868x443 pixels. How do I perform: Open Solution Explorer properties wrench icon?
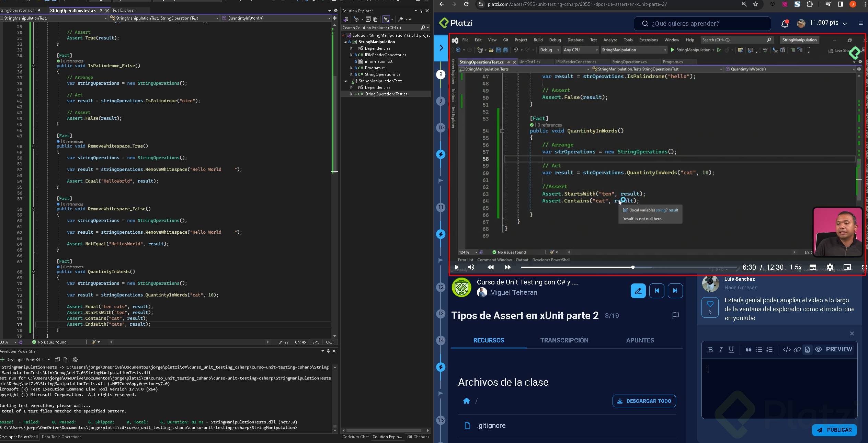(400, 19)
